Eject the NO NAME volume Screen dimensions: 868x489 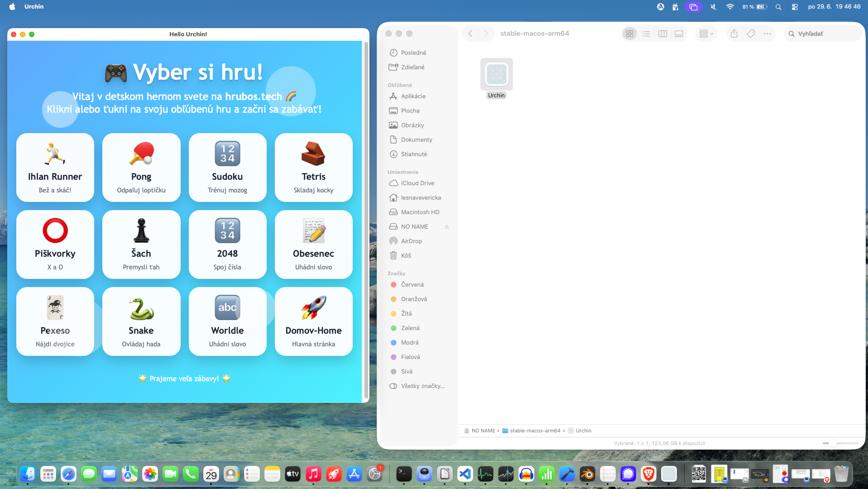447,227
